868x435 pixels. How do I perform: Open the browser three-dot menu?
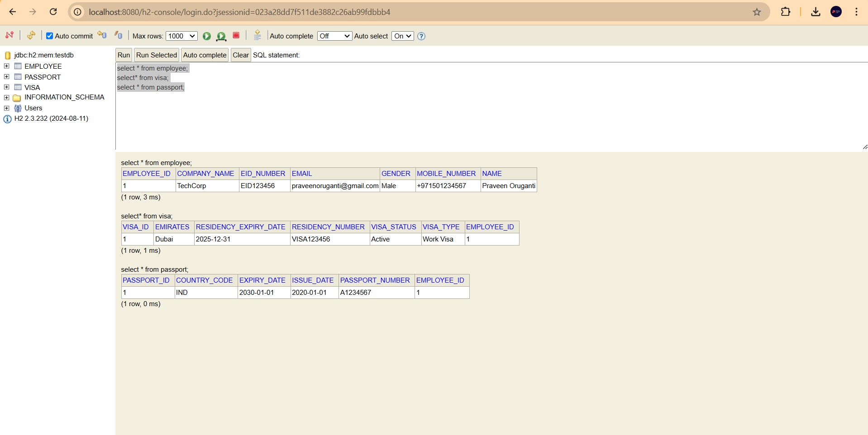[x=856, y=12]
